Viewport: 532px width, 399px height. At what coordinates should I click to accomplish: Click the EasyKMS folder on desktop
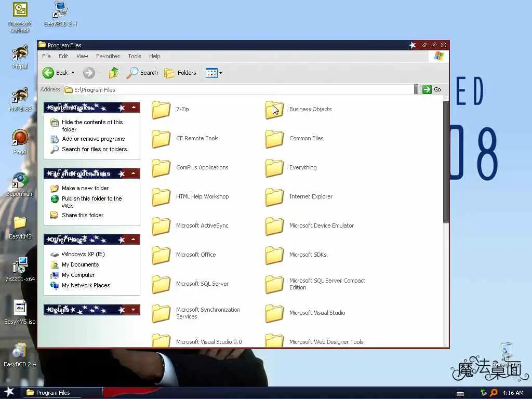[x=20, y=228]
